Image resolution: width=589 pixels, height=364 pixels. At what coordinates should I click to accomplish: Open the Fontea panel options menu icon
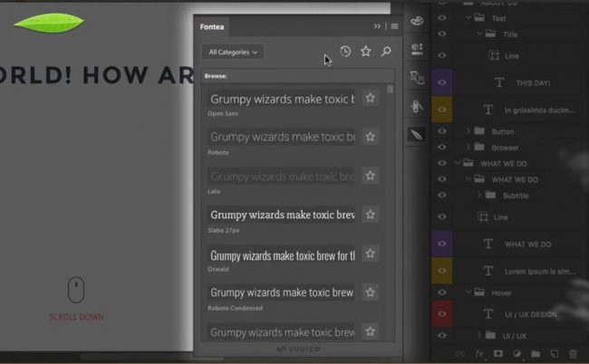[x=394, y=26]
